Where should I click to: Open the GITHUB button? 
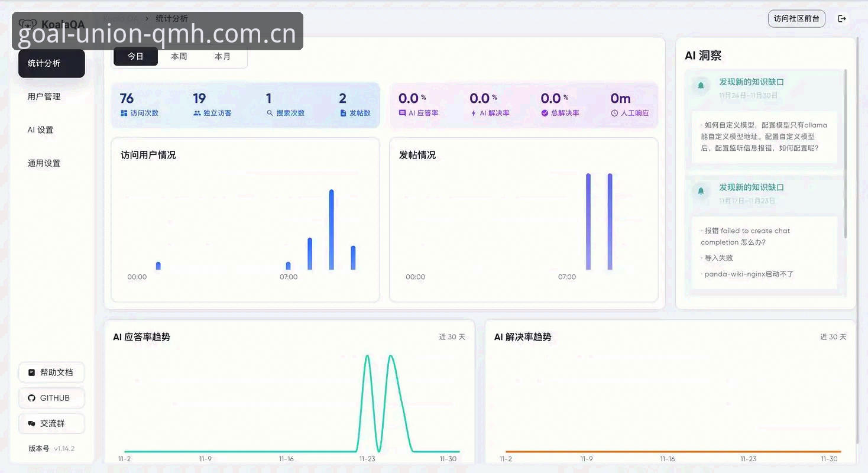(x=51, y=398)
